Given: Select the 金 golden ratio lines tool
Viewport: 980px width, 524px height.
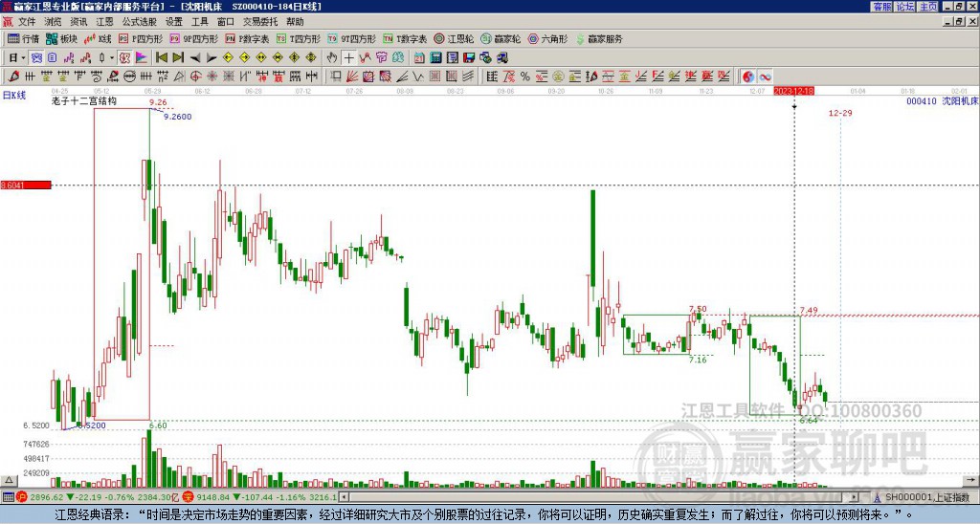Looking at the screenshot, I should coord(624,76).
